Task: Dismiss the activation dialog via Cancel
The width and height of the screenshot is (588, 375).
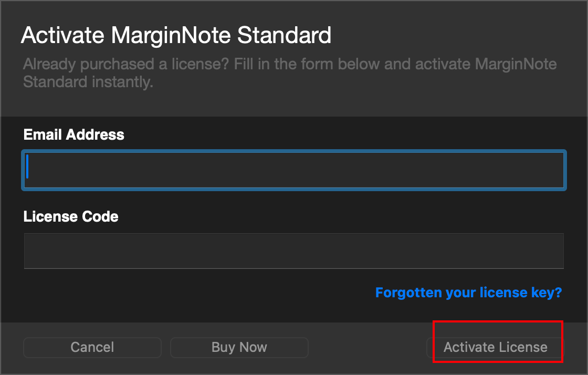Action: pos(92,347)
